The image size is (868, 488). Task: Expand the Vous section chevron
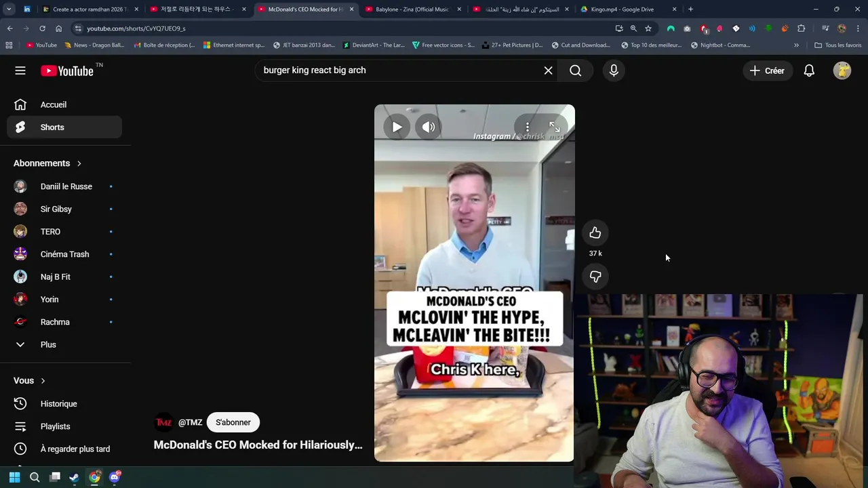pos(43,381)
